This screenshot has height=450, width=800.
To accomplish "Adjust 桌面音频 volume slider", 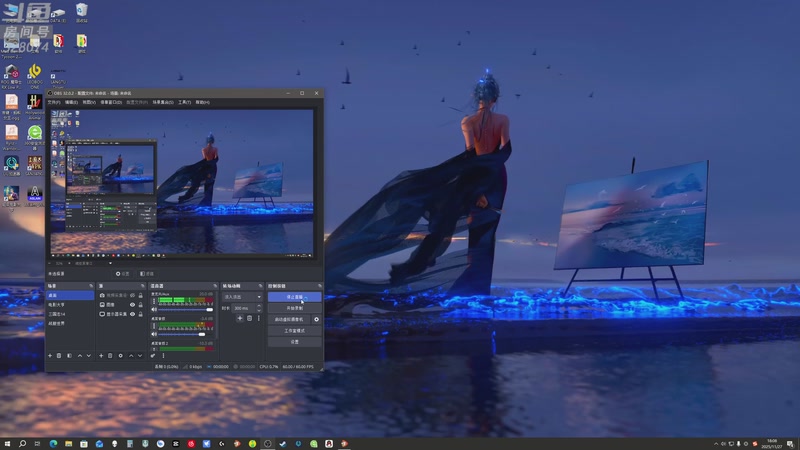I will (186, 334).
